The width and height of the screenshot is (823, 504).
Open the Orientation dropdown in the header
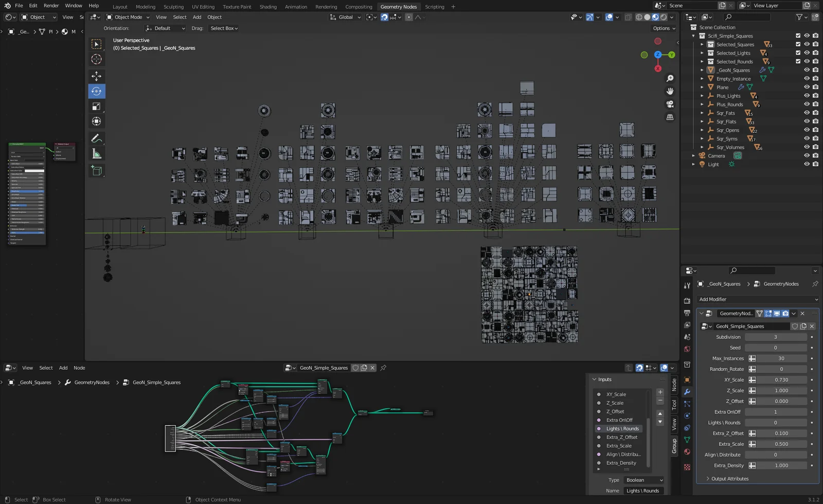click(165, 28)
